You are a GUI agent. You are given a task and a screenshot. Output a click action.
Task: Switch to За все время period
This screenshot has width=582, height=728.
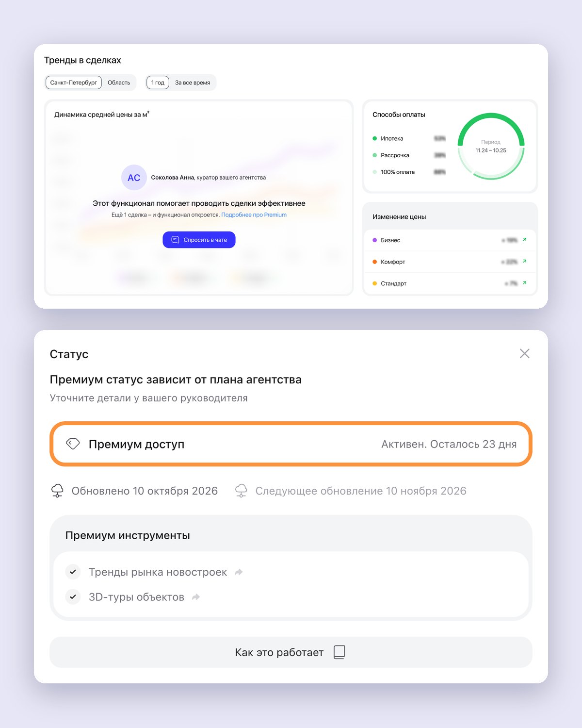tap(193, 83)
